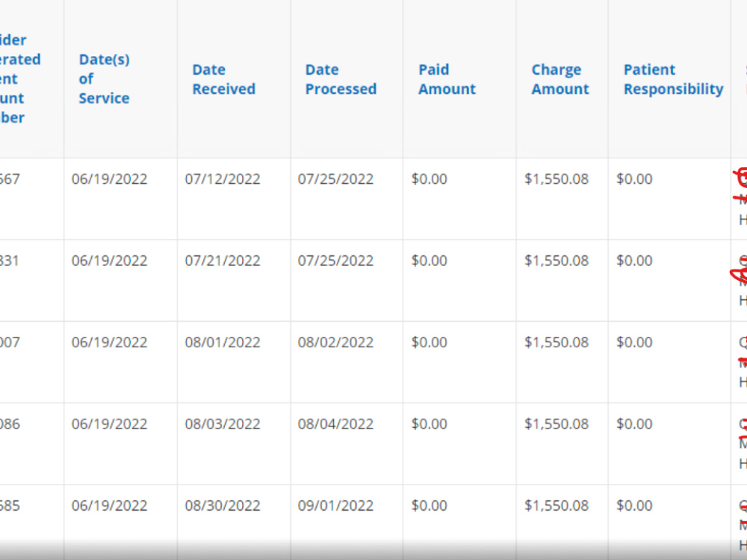This screenshot has width=747, height=560.
Task: Click account number ending 007
Action: (10, 343)
